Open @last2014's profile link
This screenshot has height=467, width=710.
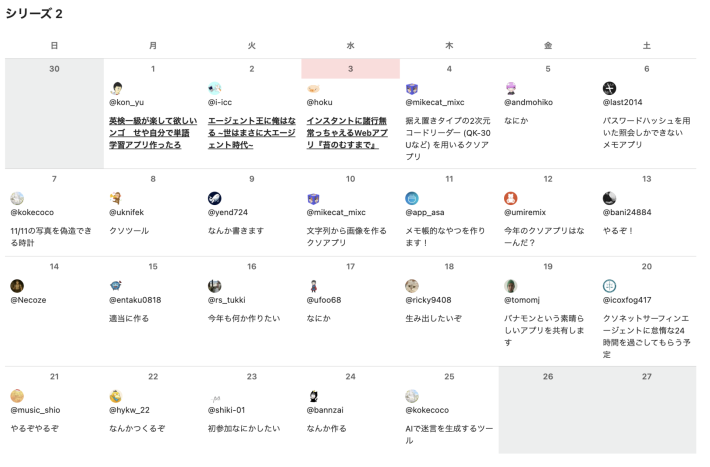pyautogui.click(x=622, y=102)
